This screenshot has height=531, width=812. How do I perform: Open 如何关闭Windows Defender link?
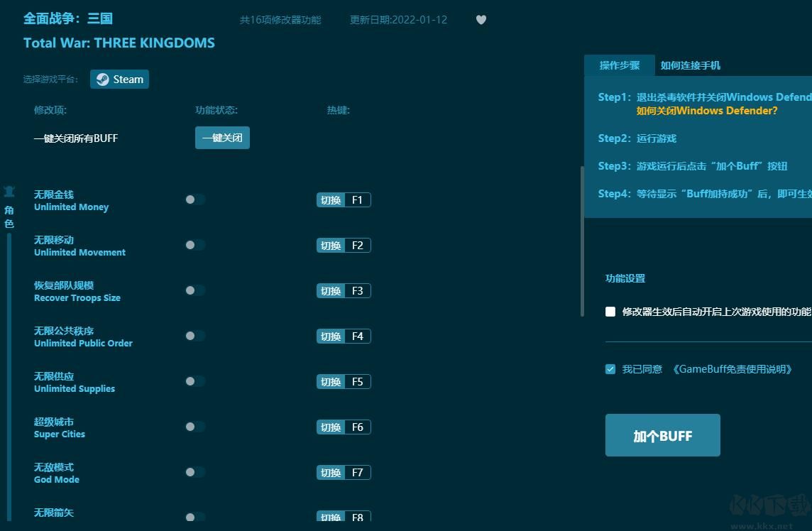coord(707,110)
